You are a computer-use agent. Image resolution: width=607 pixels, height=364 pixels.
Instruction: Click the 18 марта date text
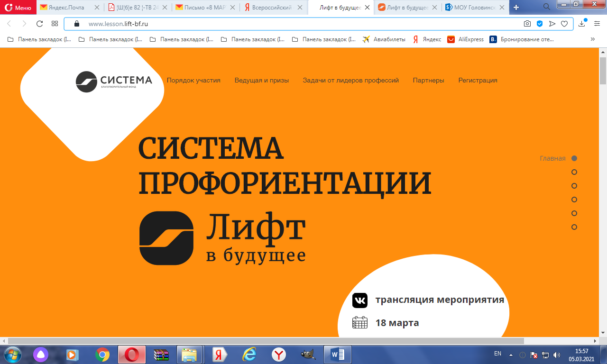[x=397, y=323]
